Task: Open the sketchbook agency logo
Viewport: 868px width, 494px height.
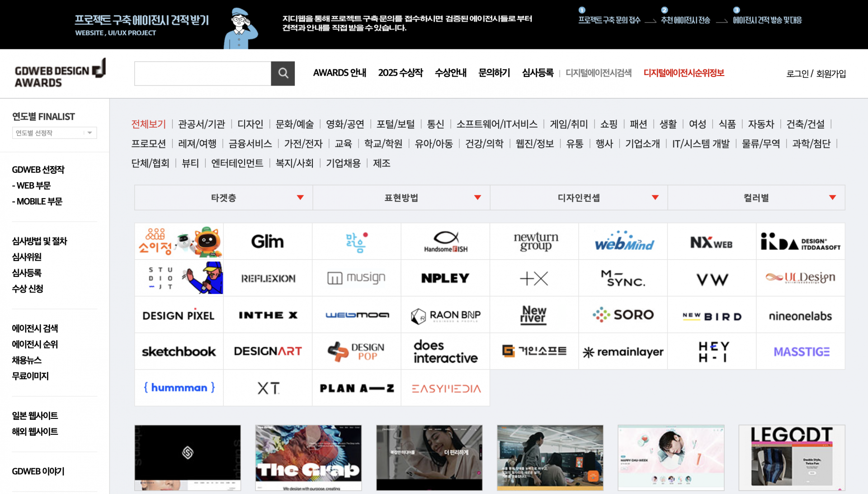Action: (x=179, y=351)
